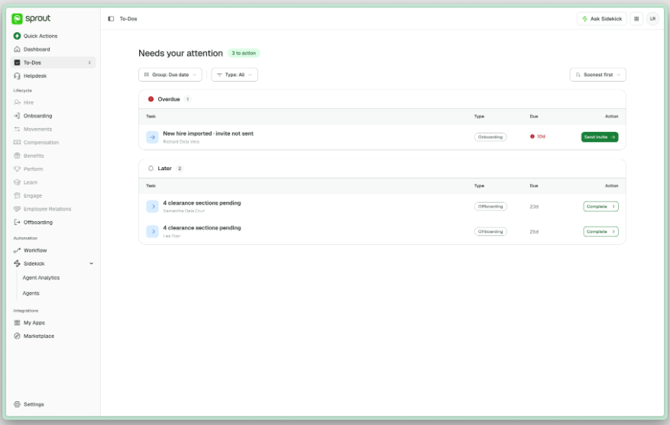Toggle the sidebar collapse icon
The image size is (670, 425).
click(111, 19)
